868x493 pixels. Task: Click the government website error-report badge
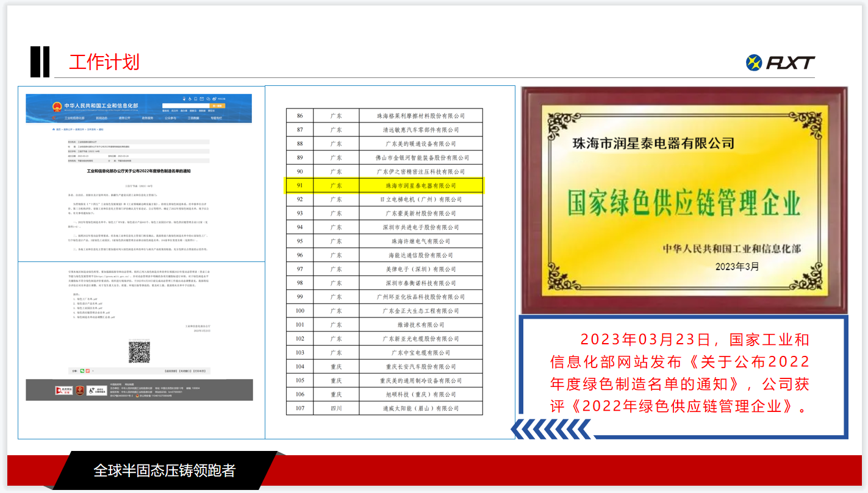[64, 391]
